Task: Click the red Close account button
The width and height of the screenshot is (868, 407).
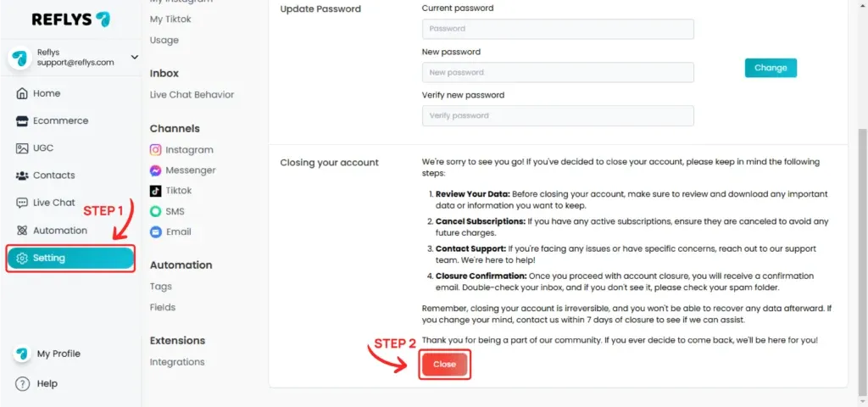Action: (444, 365)
